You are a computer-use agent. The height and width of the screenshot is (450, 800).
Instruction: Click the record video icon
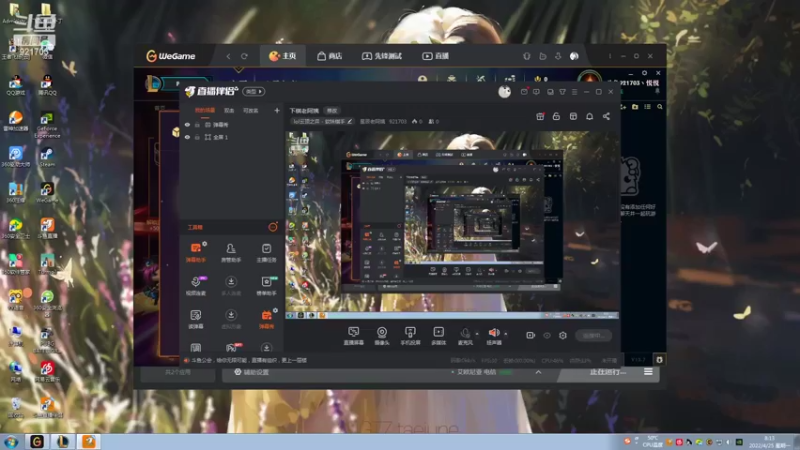click(531, 335)
